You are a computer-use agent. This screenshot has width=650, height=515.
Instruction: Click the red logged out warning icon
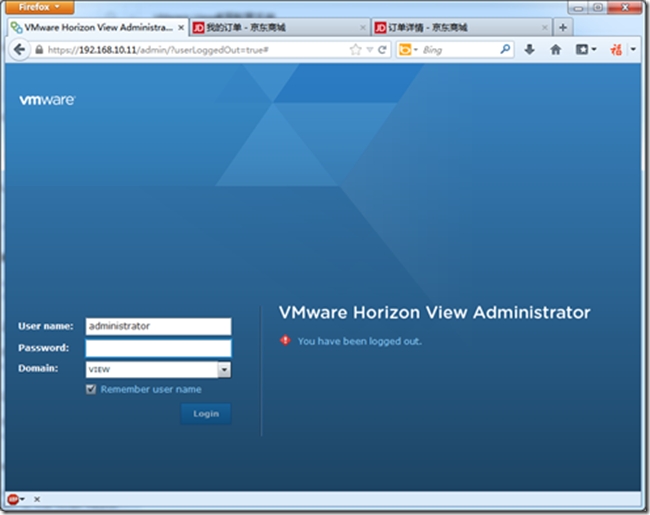(285, 340)
